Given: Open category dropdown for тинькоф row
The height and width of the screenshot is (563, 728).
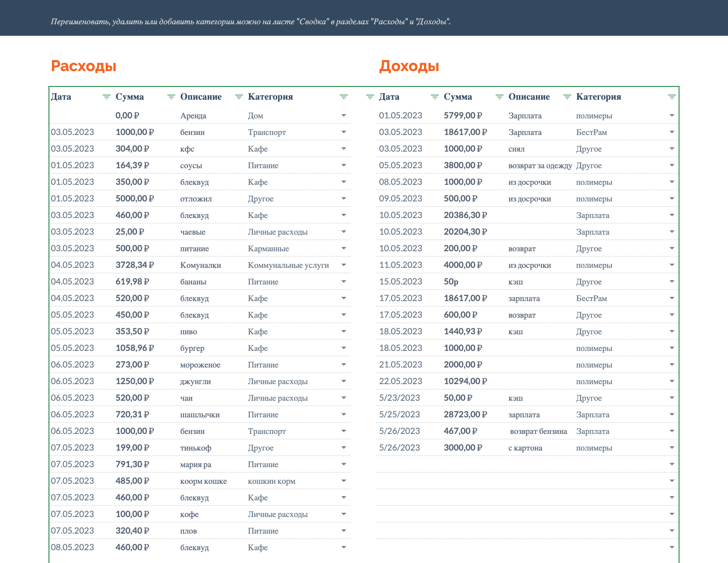Looking at the screenshot, I should click(x=344, y=448).
